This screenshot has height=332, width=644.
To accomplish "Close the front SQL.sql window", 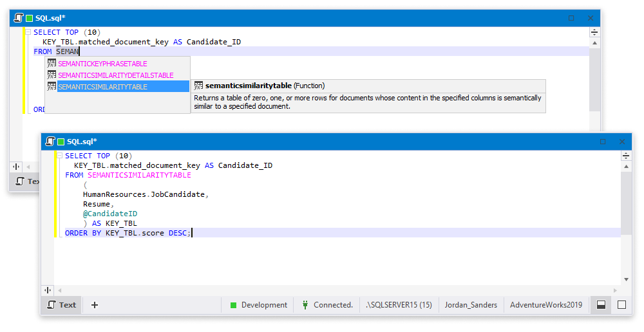I will pyautogui.click(x=622, y=142).
